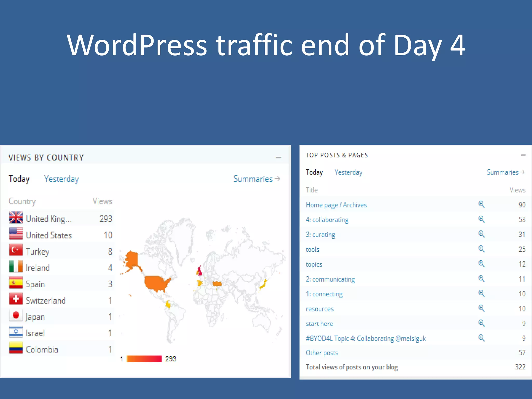Open the start here page link
532x399 pixels.
click(x=319, y=324)
